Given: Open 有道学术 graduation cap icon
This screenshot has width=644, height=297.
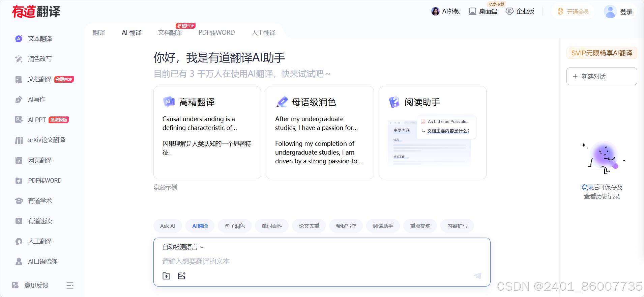Looking at the screenshot, I should click(x=19, y=201).
